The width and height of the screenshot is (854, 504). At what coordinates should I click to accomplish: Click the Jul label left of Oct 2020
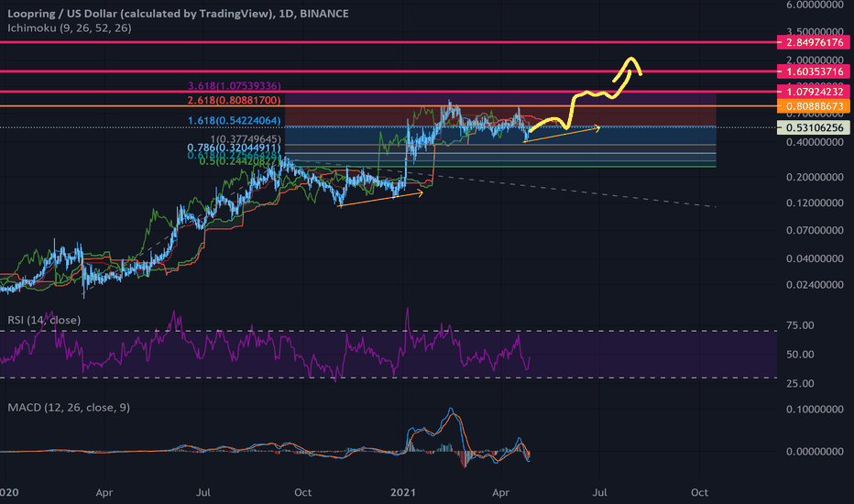tap(203, 493)
